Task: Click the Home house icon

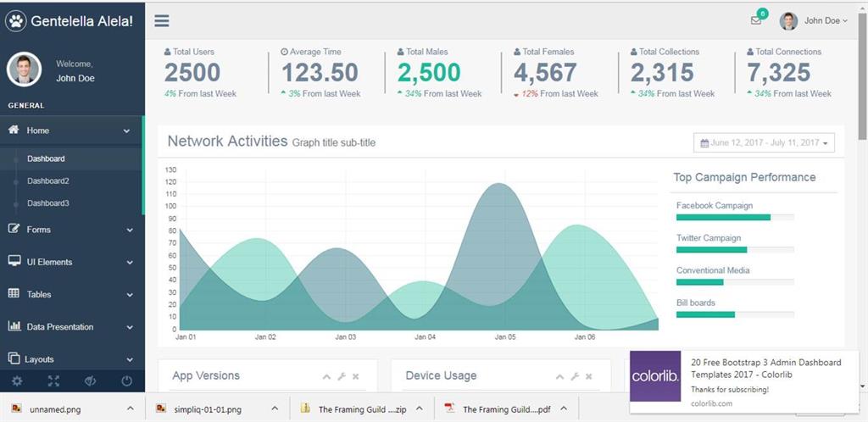Action: click(x=14, y=130)
